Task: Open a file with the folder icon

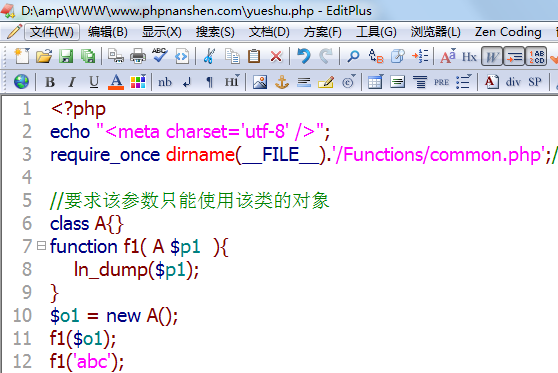Action: [x=44, y=56]
